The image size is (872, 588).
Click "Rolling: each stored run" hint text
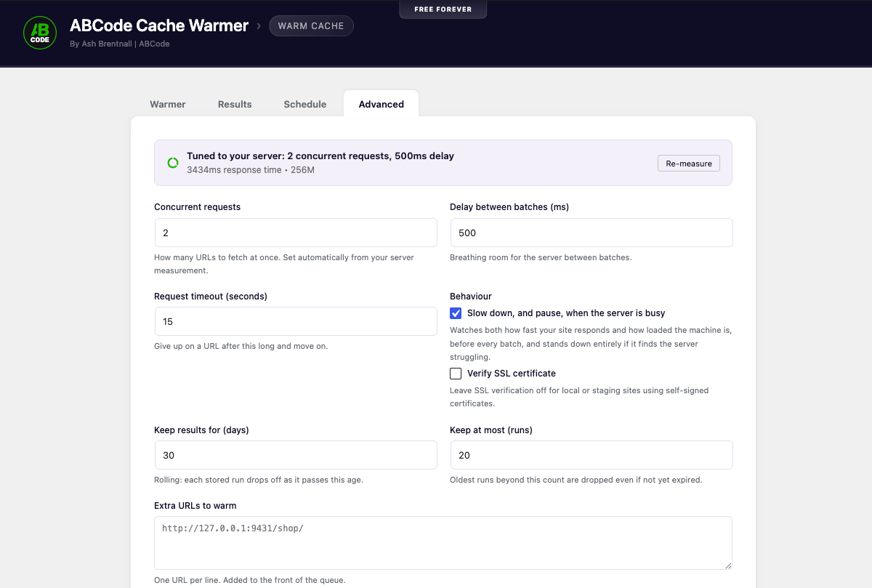coord(259,480)
